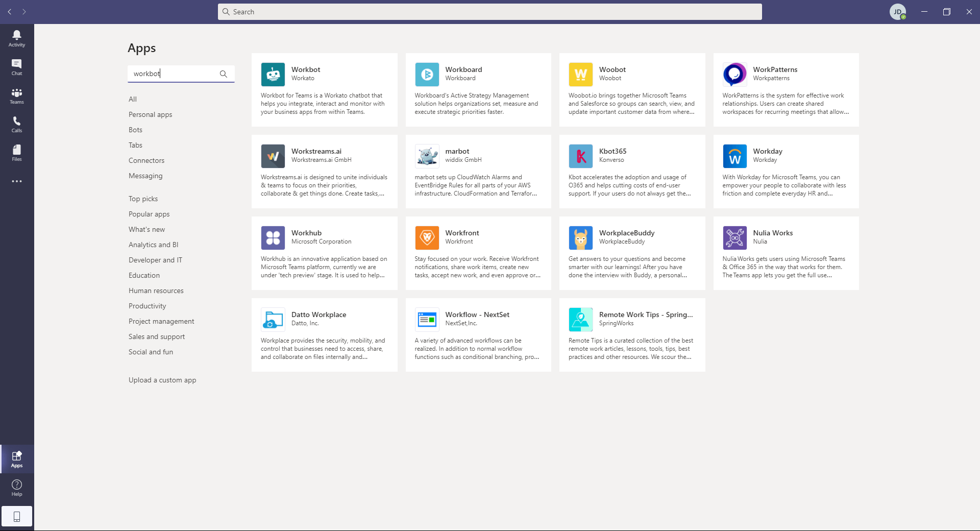Select the Connectors category link
Image resolution: width=980 pixels, height=531 pixels.
pos(146,160)
